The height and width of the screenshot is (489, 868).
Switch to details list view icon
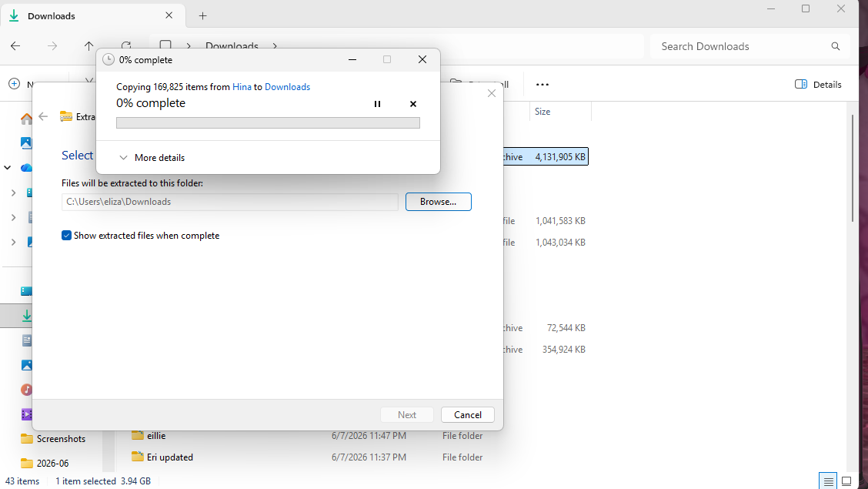828,481
